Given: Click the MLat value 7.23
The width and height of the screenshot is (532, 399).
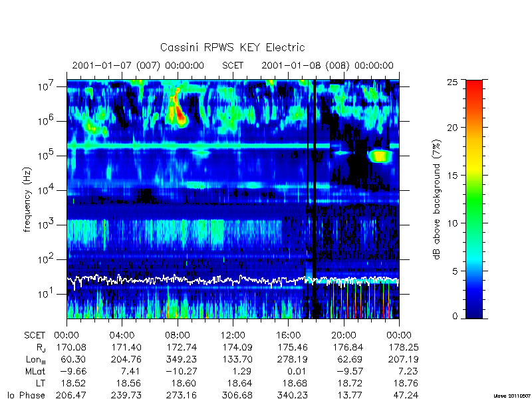Looking at the screenshot, I should pyautogui.click(x=408, y=371).
